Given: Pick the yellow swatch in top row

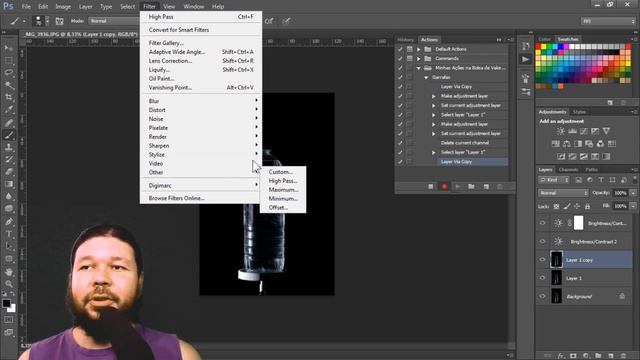Looking at the screenshot, I should pyautogui.click(x=544, y=47).
